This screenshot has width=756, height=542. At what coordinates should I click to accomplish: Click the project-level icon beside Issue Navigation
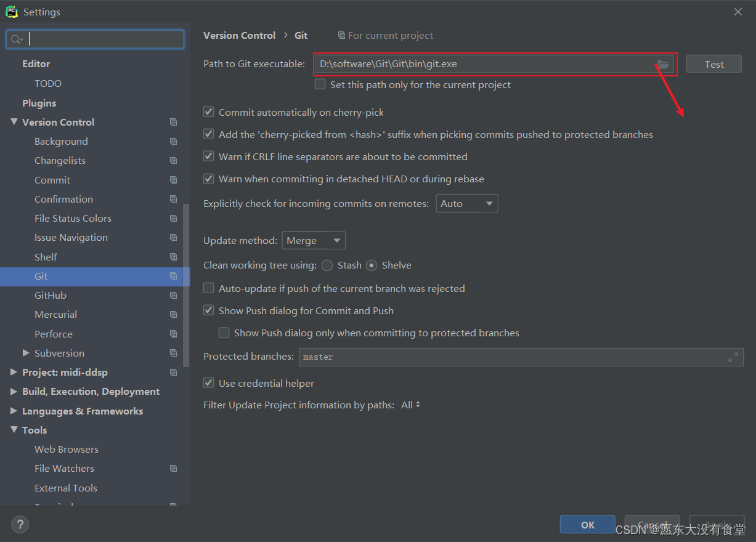tap(173, 237)
